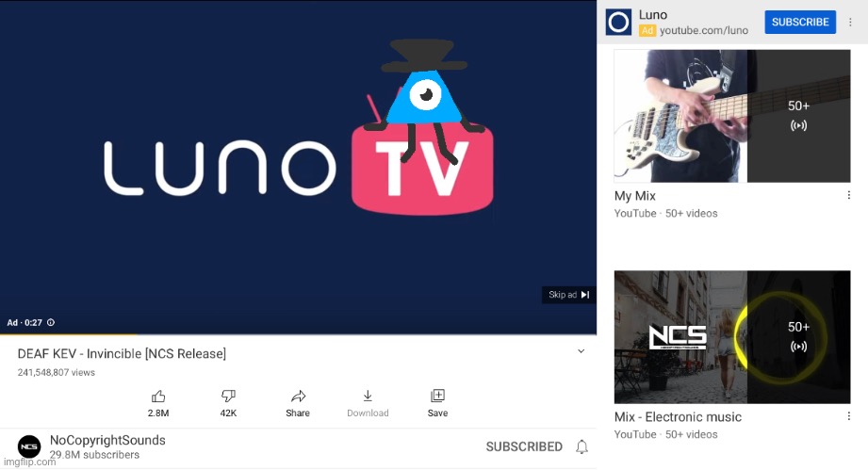The height and width of the screenshot is (470, 868).
Task: Like the video with 2.8M likes
Action: (158, 403)
